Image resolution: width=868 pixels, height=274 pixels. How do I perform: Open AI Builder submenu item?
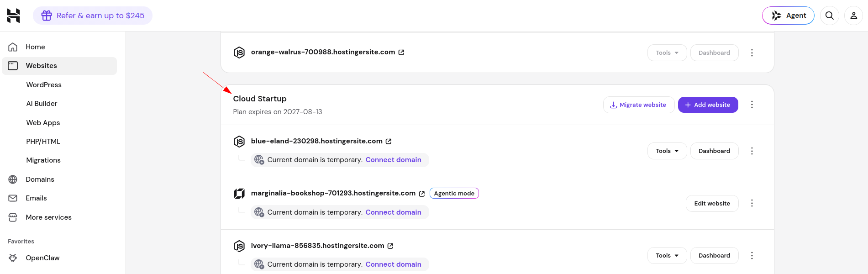click(42, 104)
